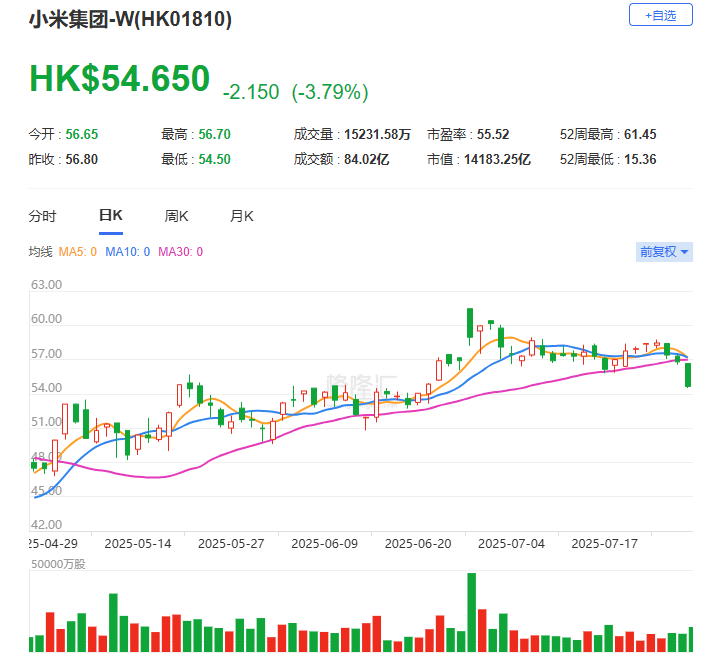Click the 54.00 price axis label
725x672 pixels.
coord(46,388)
